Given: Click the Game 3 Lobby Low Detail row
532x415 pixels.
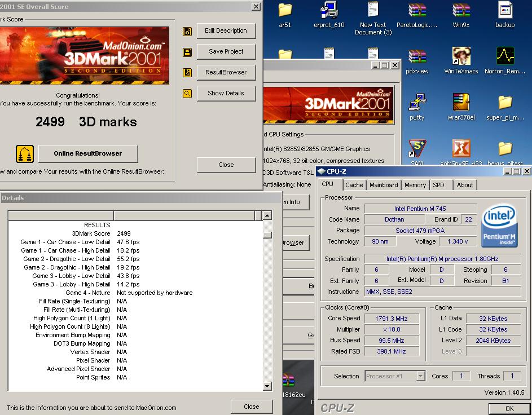Looking at the screenshot, I should (x=135, y=276).
